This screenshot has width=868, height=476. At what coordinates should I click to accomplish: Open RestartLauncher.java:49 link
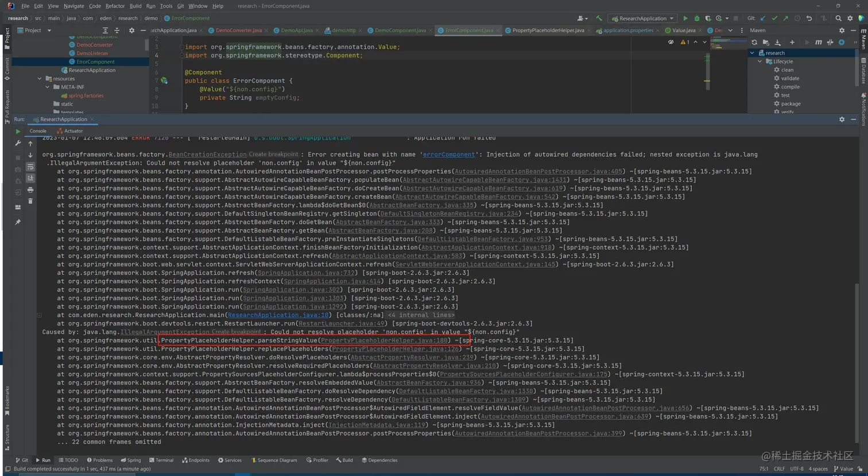click(342, 324)
